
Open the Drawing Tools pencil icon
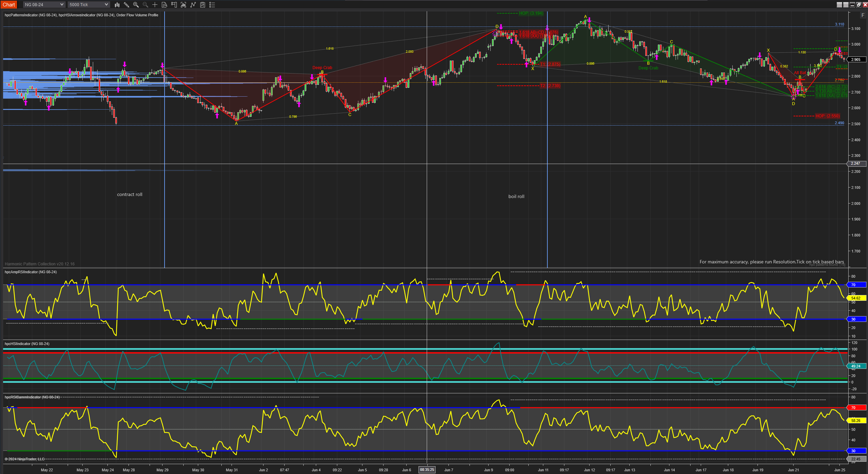coord(126,5)
